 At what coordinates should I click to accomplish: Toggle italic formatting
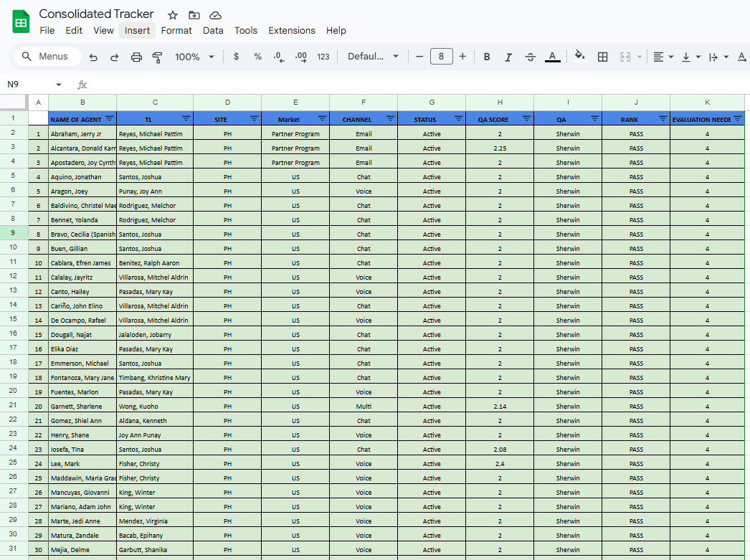point(508,57)
